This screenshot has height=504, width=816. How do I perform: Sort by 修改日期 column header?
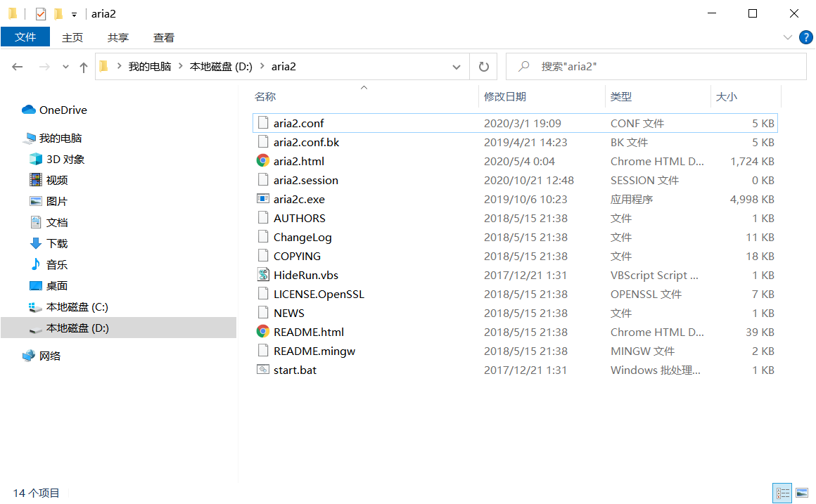point(505,96)
